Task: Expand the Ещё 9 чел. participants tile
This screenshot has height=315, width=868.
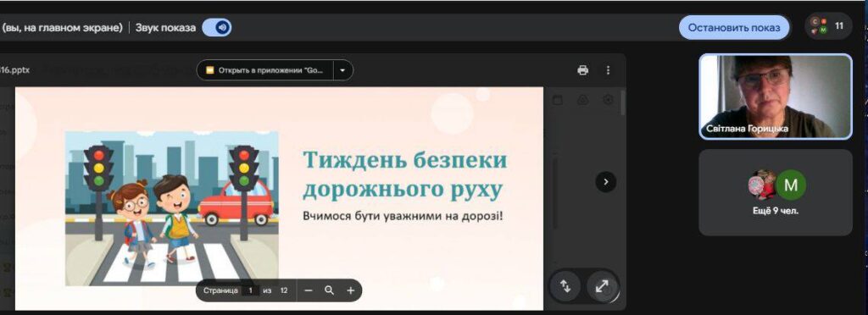Action: tap(776, 192)
